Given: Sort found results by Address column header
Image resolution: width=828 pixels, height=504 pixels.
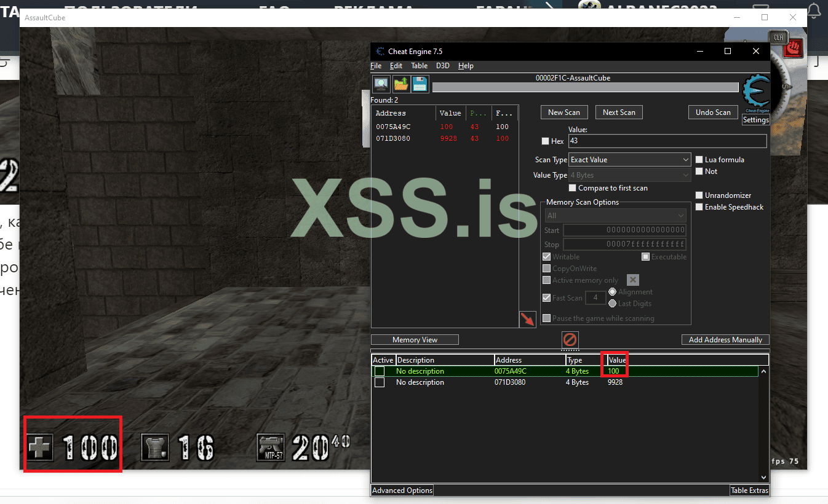Looking at the screenshot, I should click(404, 113).
